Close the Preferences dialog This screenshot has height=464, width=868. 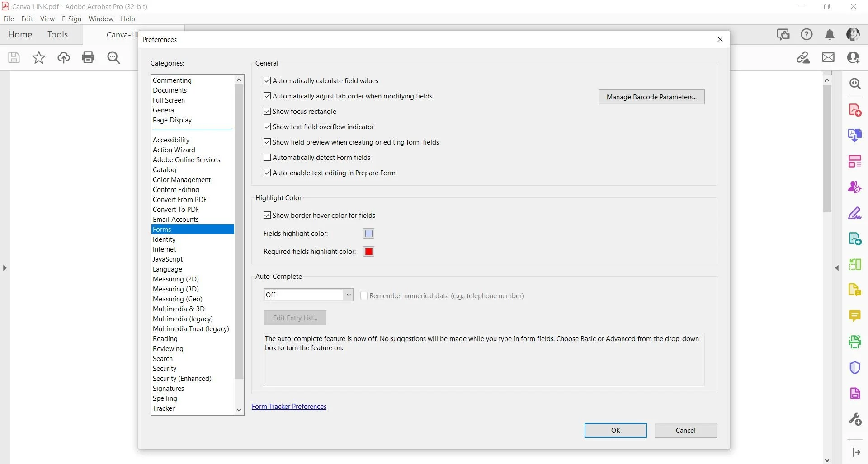click(x=720, y=39)
